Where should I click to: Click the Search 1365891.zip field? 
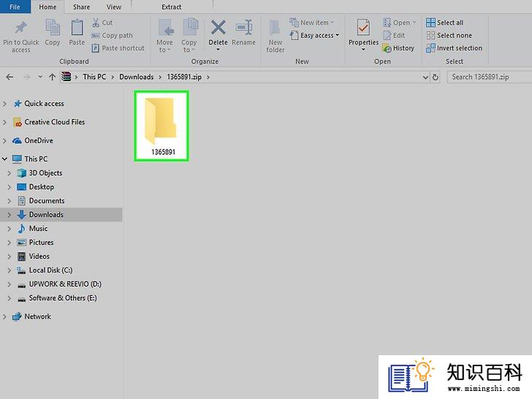coord(490,77)
